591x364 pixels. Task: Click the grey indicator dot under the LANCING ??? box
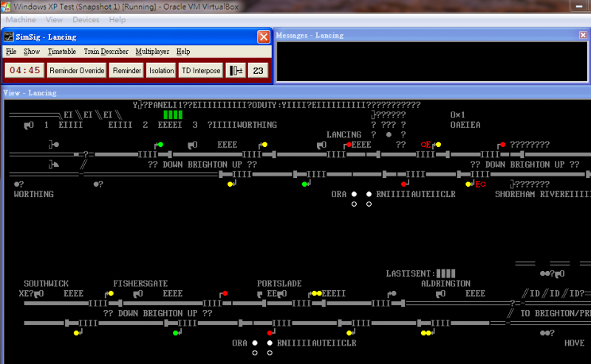(389, 134)
